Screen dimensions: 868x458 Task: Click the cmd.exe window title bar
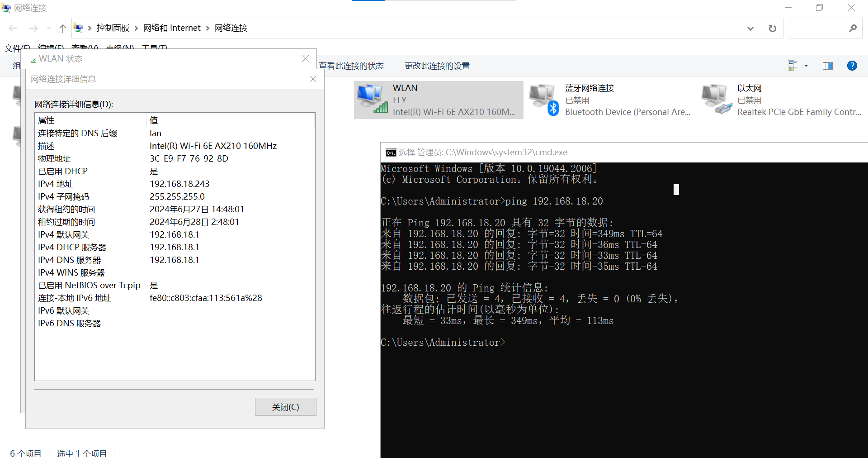tap(588, 153)
